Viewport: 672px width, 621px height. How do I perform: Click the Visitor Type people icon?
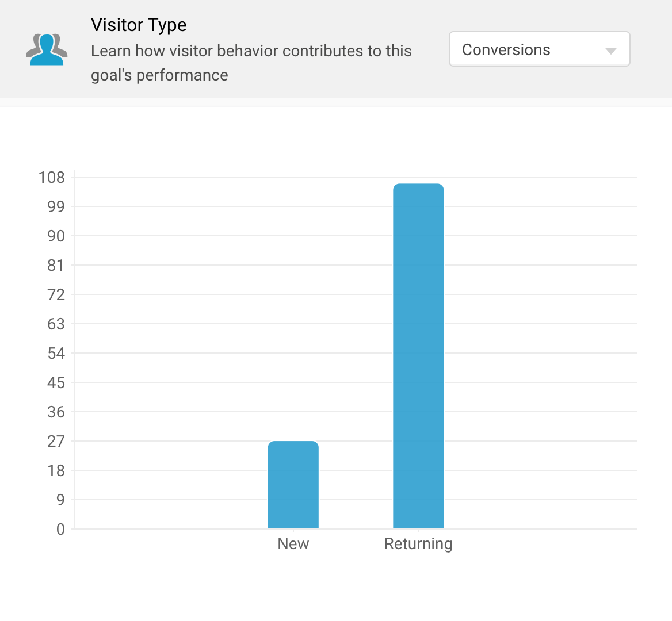point(47,49)
